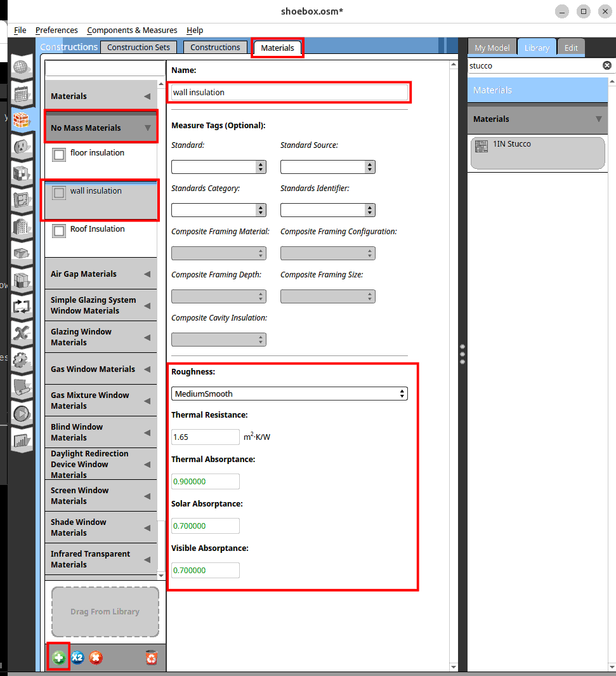The width and height of the screenshot is (616, 676).
Task: Open the Site globe sidebar icon
Action: [22, 67]
